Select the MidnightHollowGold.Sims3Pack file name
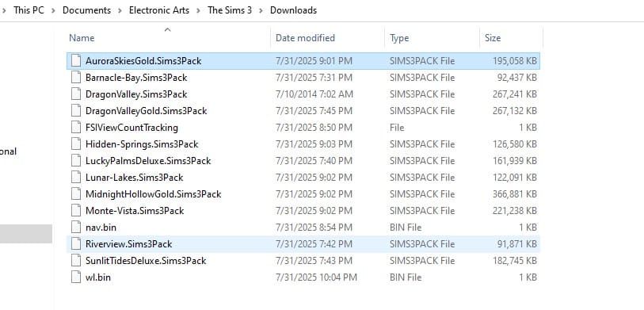This screenshot has height=310, width=644. (153, 194)
